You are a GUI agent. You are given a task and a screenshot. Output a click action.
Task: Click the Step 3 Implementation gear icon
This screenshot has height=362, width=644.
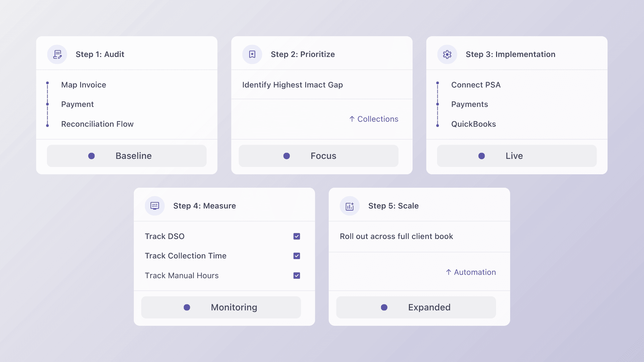click(x=447, y=54)
